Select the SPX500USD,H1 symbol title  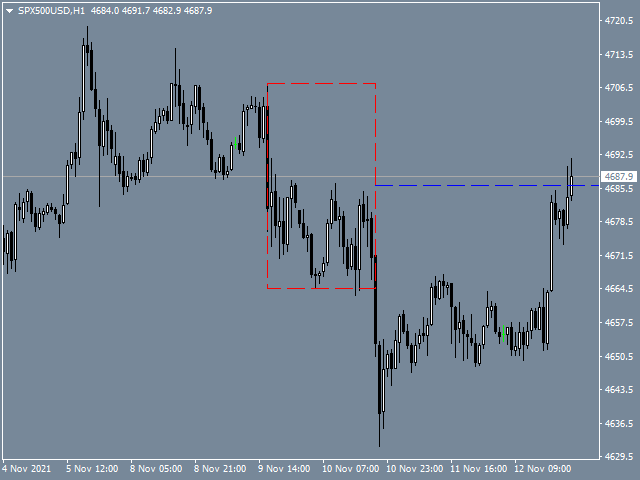click(x=51, y=11)
